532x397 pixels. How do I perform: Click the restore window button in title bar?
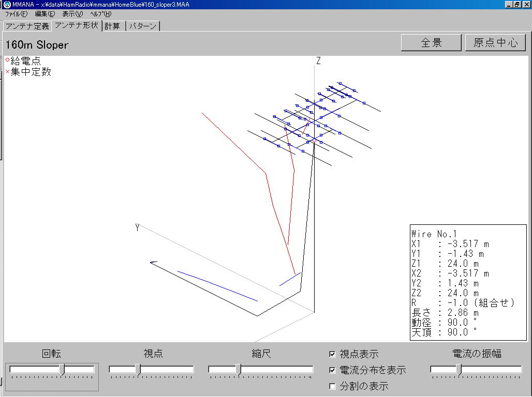(x=517, y=4)
